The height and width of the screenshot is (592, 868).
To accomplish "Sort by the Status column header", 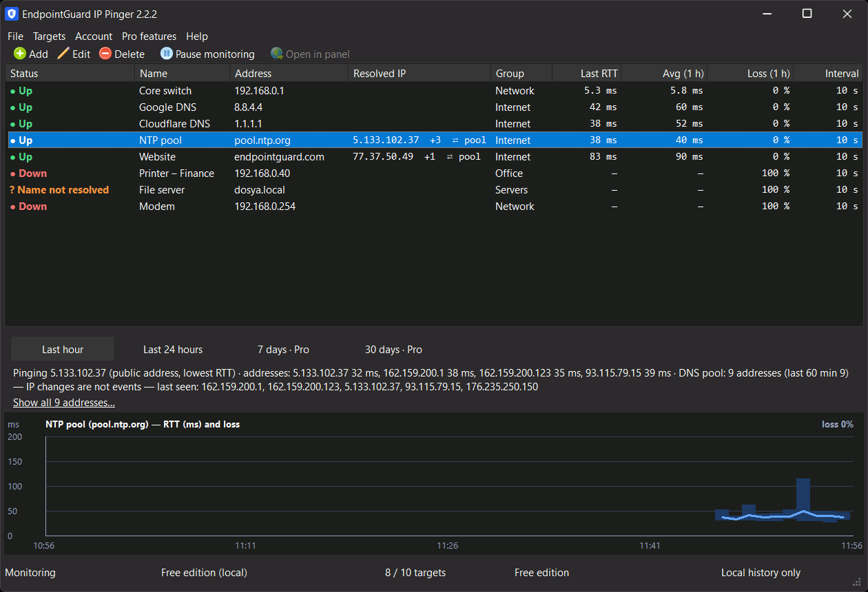I will coord(70,73).
